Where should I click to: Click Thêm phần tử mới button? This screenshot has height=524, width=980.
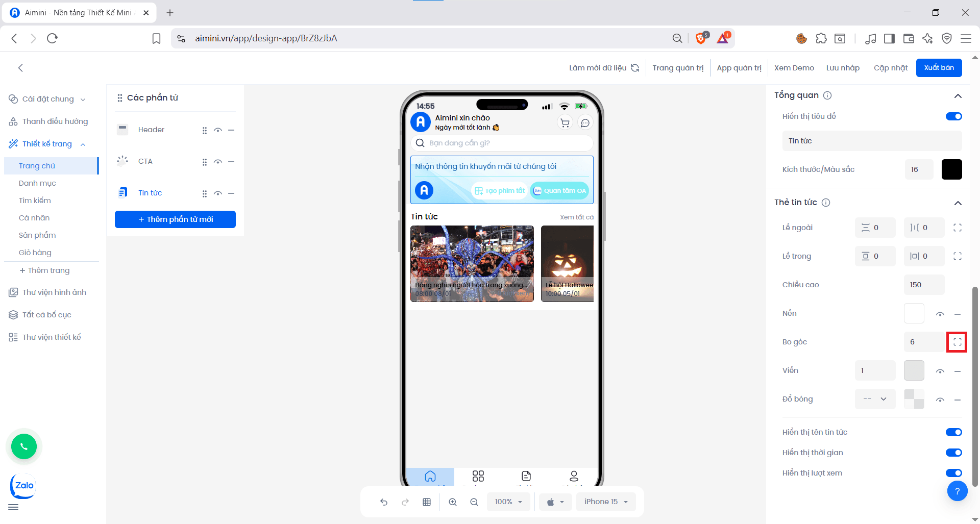[175, 219]
